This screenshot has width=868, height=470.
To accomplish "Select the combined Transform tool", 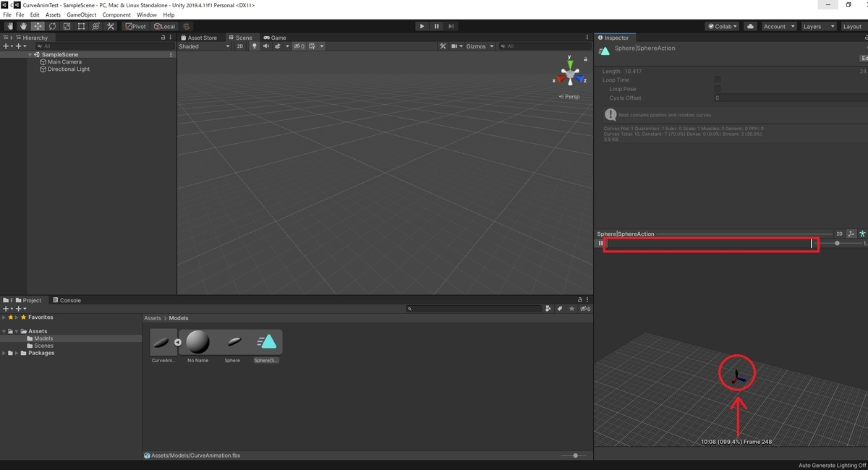I will (x=95, y=26).
